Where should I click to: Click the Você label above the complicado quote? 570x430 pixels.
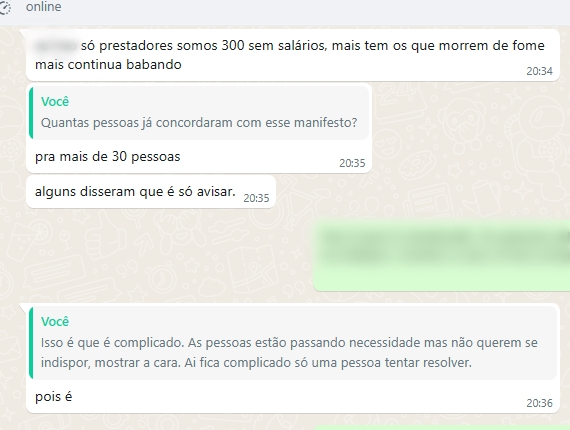55,322
